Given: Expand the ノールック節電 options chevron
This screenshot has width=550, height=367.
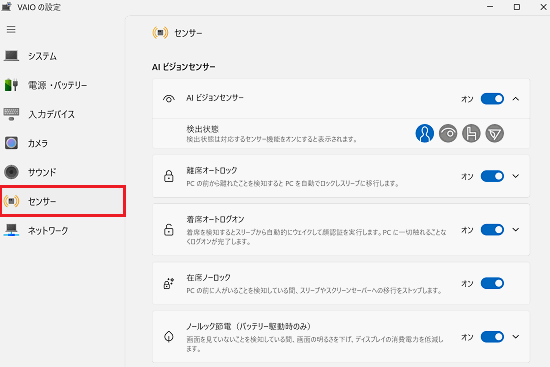Looking at the screenshot, I should [516, 337].
